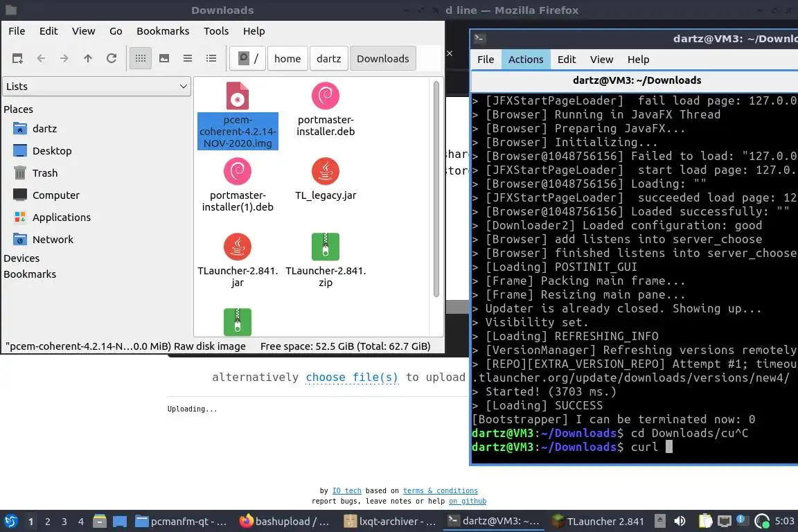Open the Lists side pane dropdown

pos(97,87)
